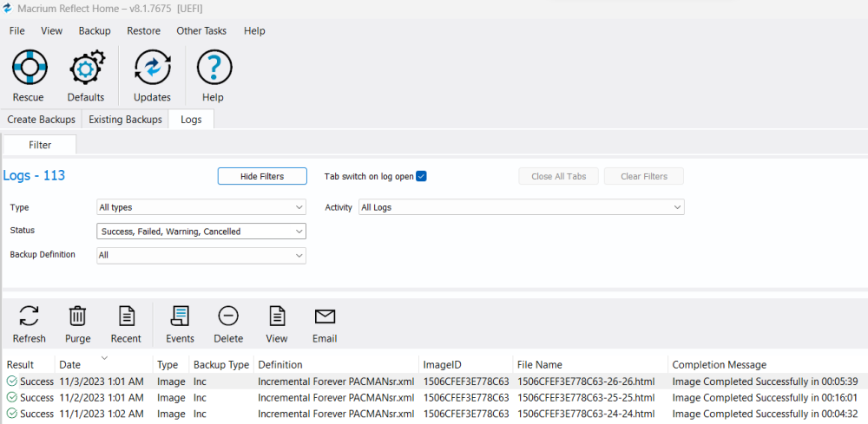868x424 pixels.
Task: Open the Other Tasks menu
Action: 201,31
